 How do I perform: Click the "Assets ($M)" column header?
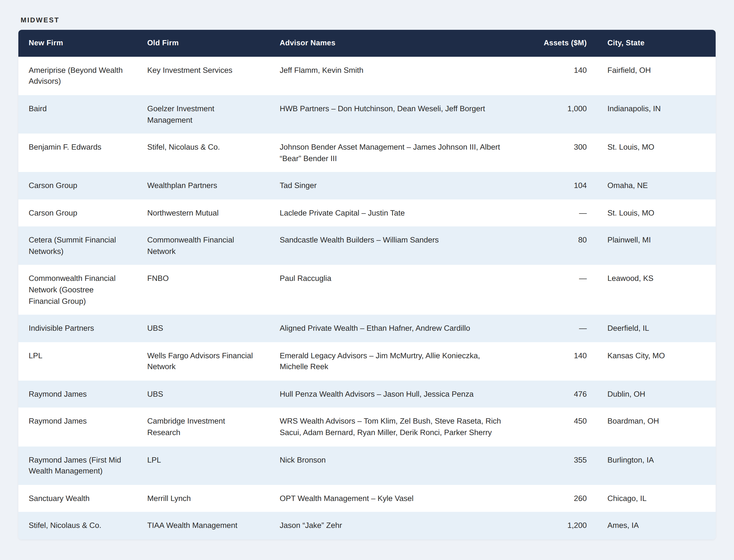[565, 43]
